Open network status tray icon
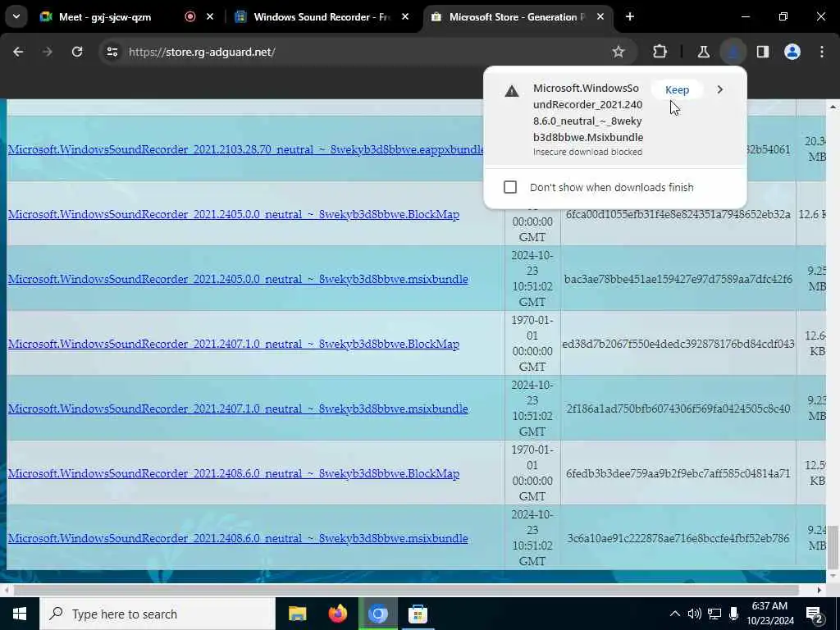This screenshot has height=630, width=840. [x=714, y=614]
